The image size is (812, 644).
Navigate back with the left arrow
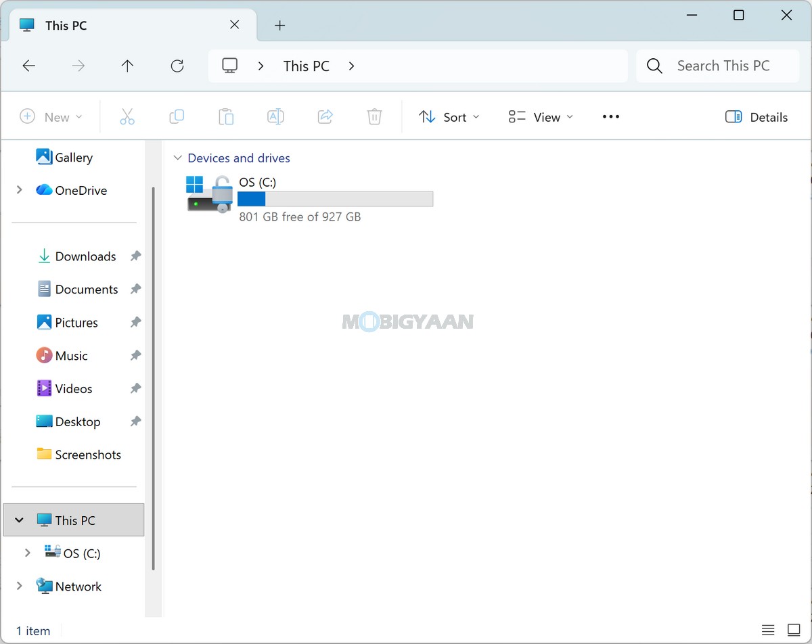pos(28,66)
